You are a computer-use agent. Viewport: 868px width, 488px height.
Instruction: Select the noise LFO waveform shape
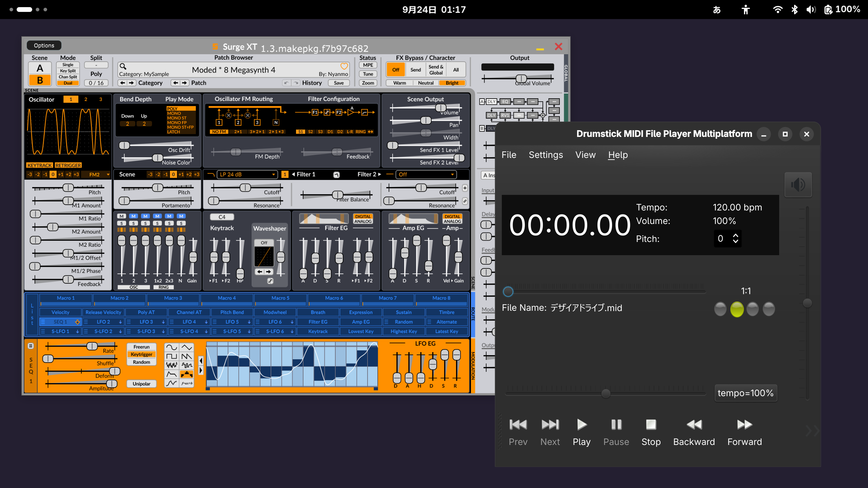coord(172,365)
